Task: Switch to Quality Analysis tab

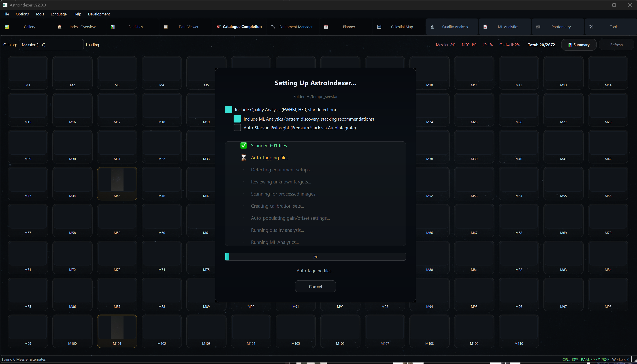Action: 455,27
